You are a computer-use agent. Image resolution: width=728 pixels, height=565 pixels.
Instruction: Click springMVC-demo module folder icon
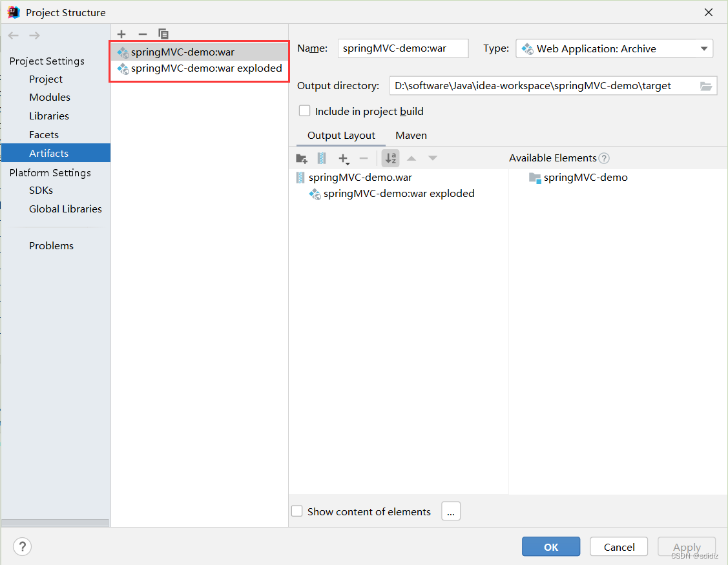pyautogui.click(x=535, y=178)
